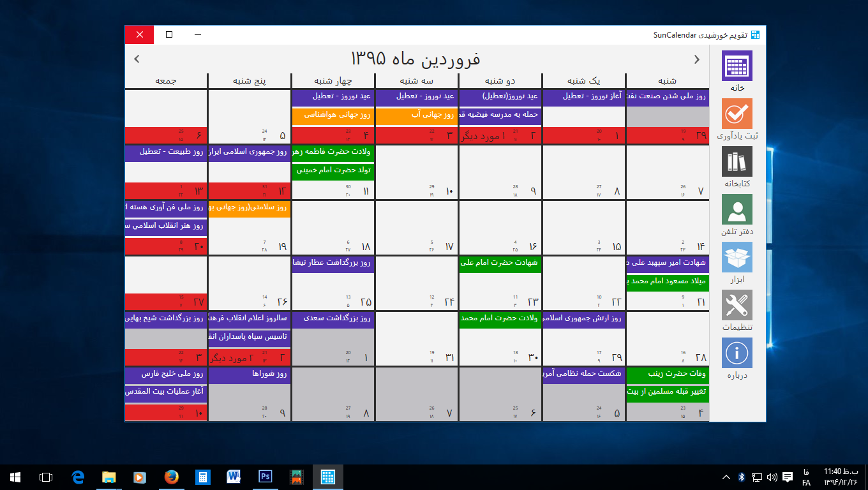Open the روز بزرگداشت شیخ بهایی event

click(x=165, y=319)
